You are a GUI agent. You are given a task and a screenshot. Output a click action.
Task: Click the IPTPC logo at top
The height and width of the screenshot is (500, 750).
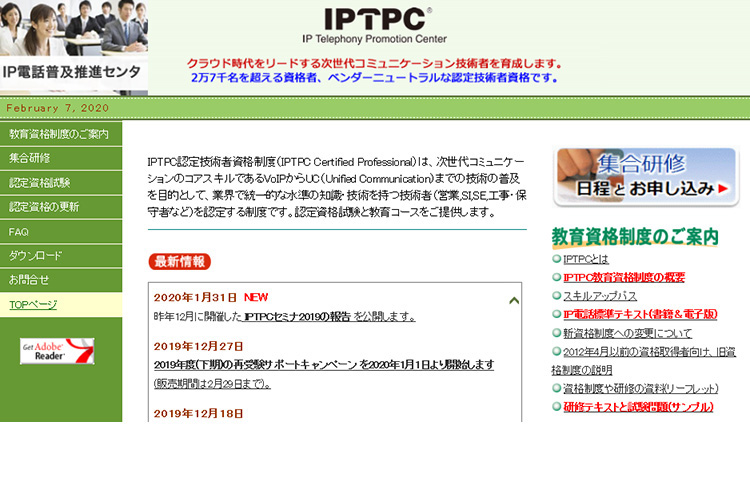375,25
